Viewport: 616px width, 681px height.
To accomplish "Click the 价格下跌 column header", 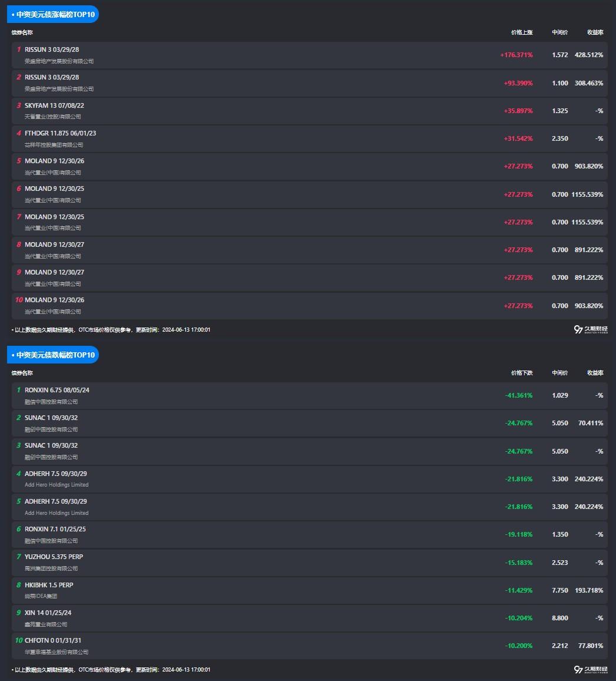I will click(x=522, y=373).
